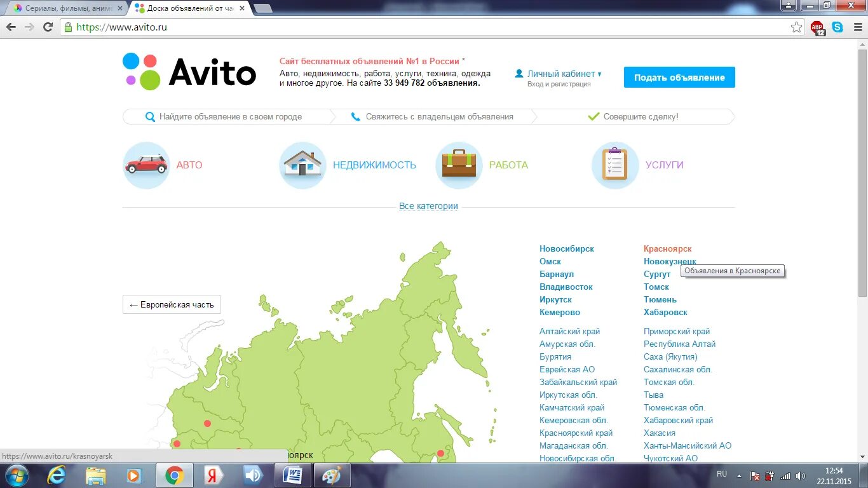868x488 pixels.
Task: Open a new browser tab
Action: pyautogui.click(x=262, y=8)
